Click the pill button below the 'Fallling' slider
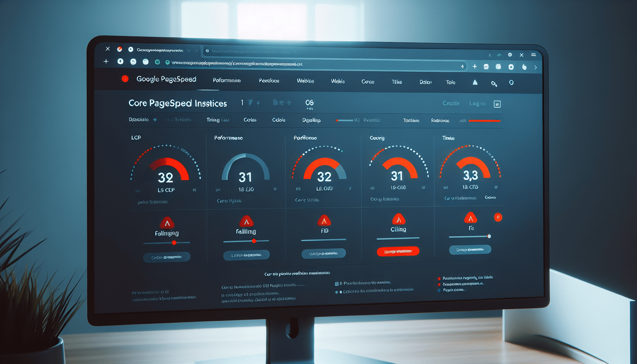 246,255
